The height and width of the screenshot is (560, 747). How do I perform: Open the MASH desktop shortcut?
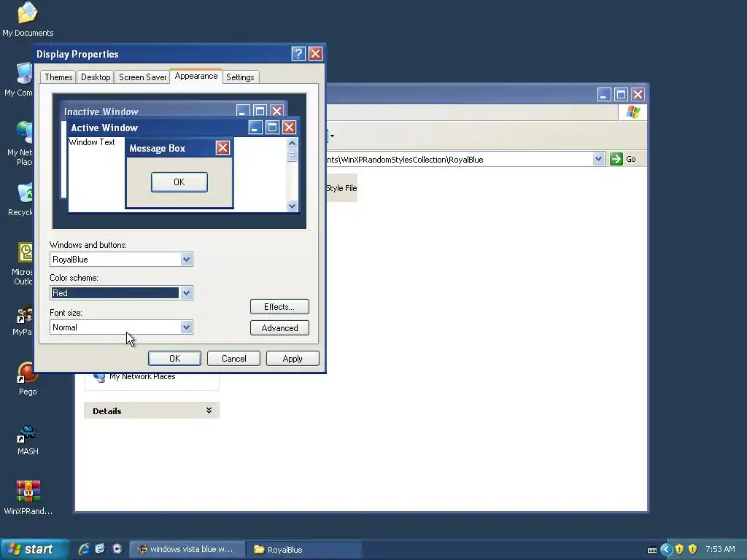[x=28, y=439]
